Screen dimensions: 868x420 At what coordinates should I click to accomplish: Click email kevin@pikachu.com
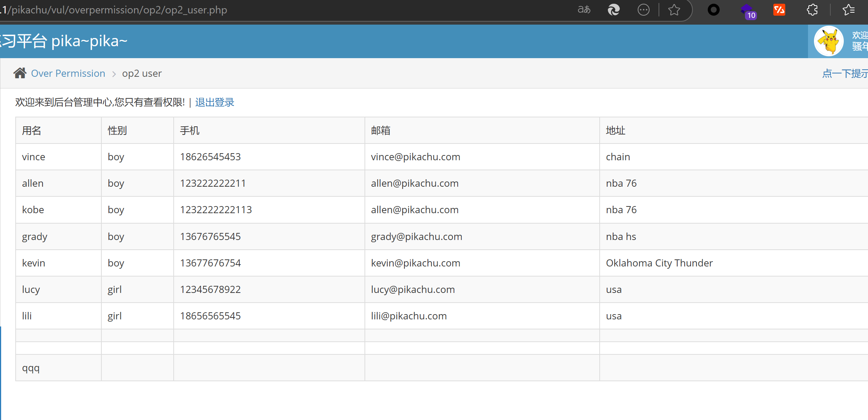pos(416,263)
